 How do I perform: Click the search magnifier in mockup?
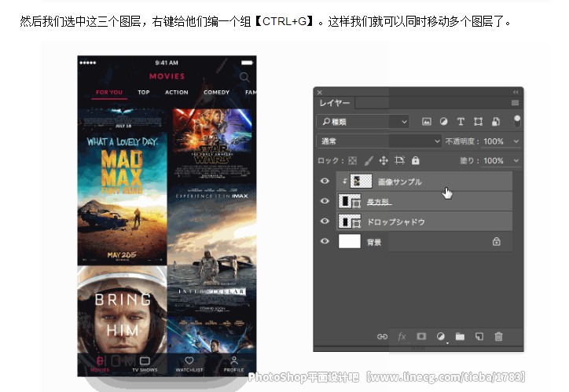[x=244, y=77]
